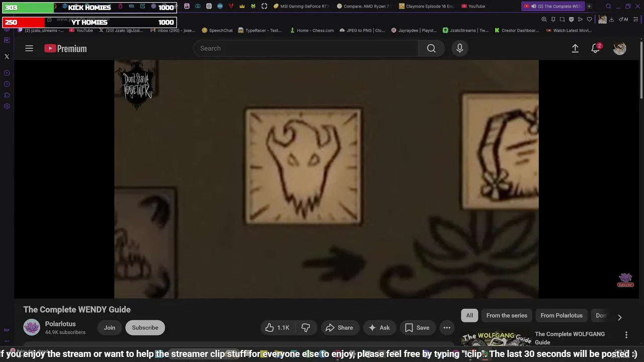Open history clock icon in sidebar

point(7,84)
